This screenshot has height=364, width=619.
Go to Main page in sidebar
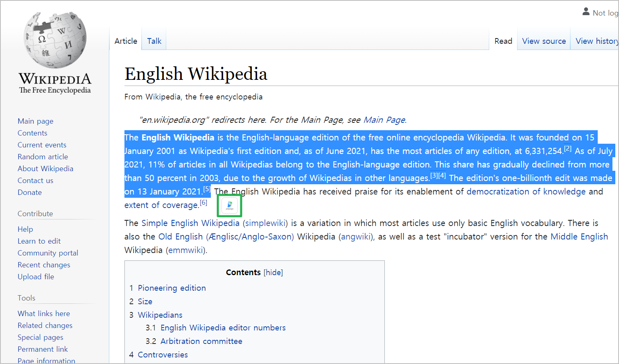point(35,121)
